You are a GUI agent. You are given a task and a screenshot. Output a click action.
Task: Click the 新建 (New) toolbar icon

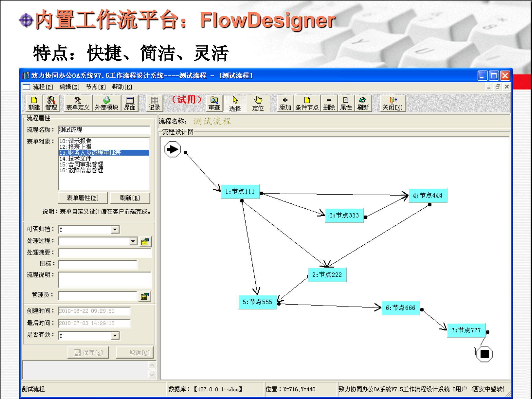(34, 103)
